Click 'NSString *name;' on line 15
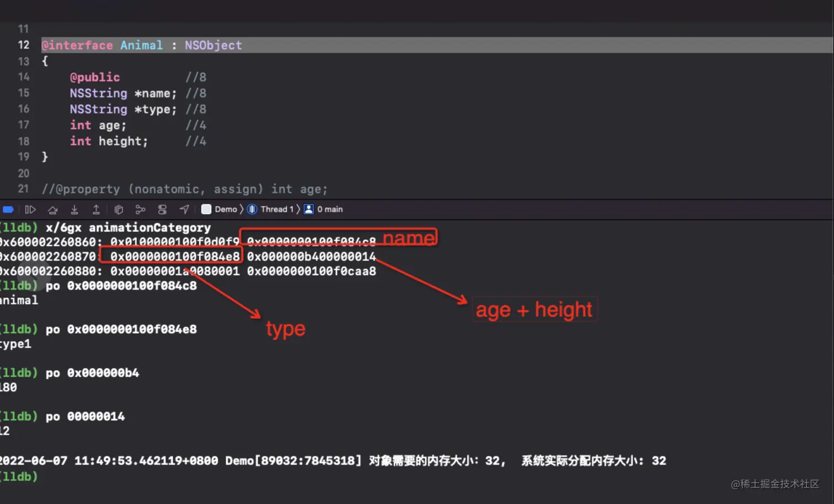This screenshot has height=504, width=834. (124, 93)
